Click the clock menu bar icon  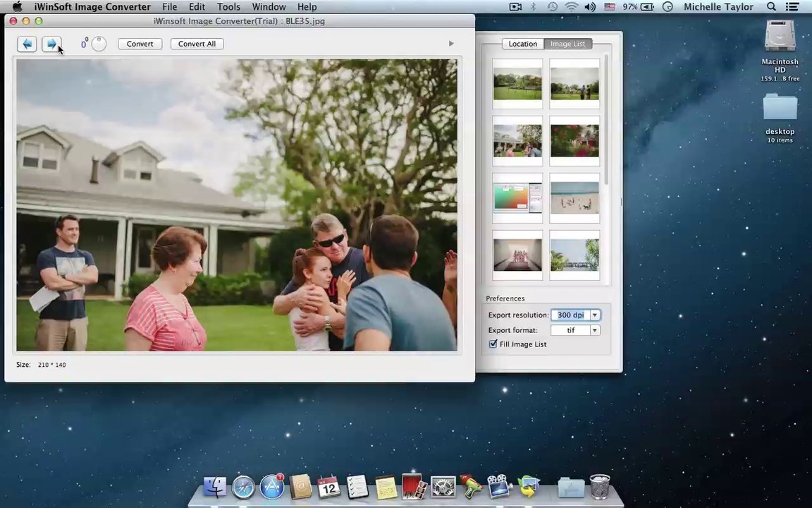[x=668, y=7]
